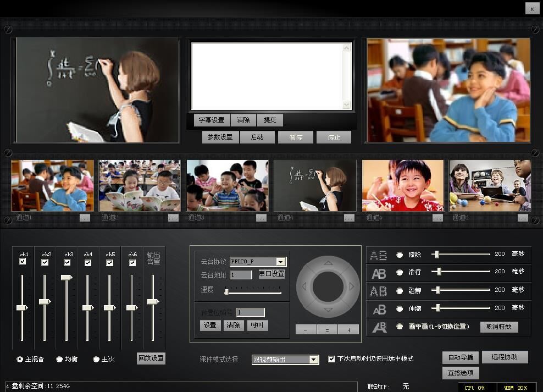Click the 擦除 transition duration slider
543x392 pixels.
point(462,254)
